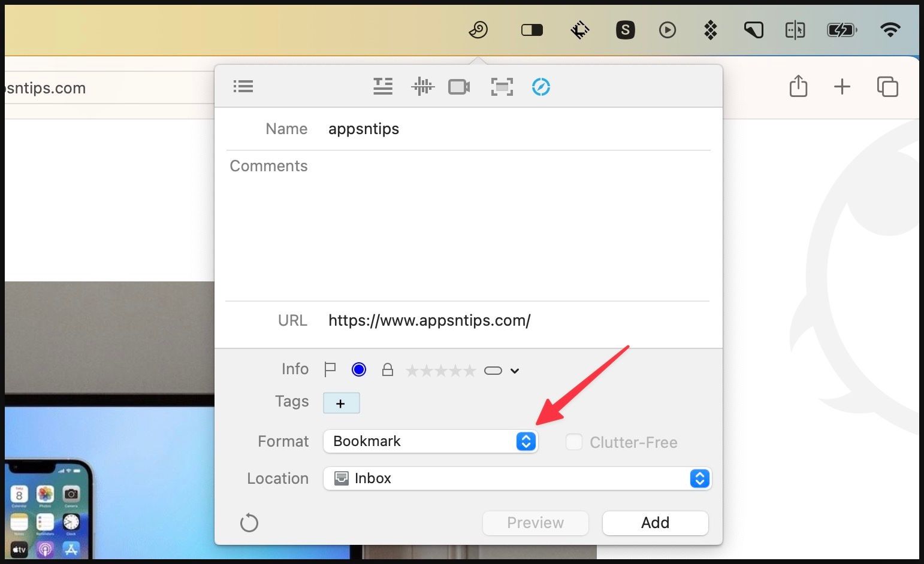Select the screen capture icon
This screenshot has width=924, height=564.
coord(502,87)
